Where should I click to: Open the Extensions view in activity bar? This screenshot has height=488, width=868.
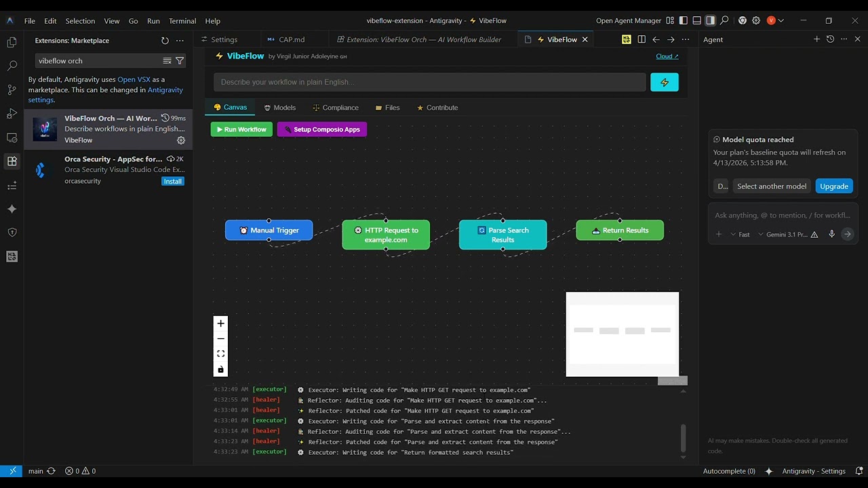tap(12, 161)
